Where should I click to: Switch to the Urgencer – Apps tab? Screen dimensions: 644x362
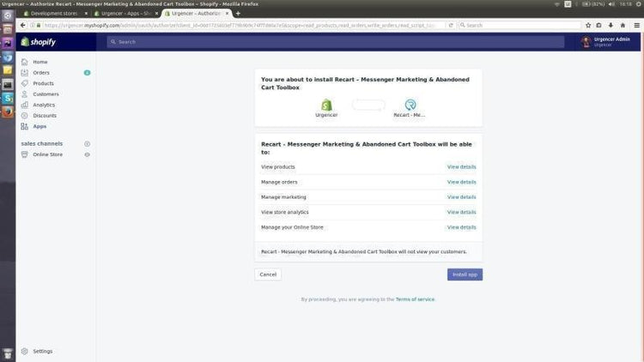[x=125, y=14]
